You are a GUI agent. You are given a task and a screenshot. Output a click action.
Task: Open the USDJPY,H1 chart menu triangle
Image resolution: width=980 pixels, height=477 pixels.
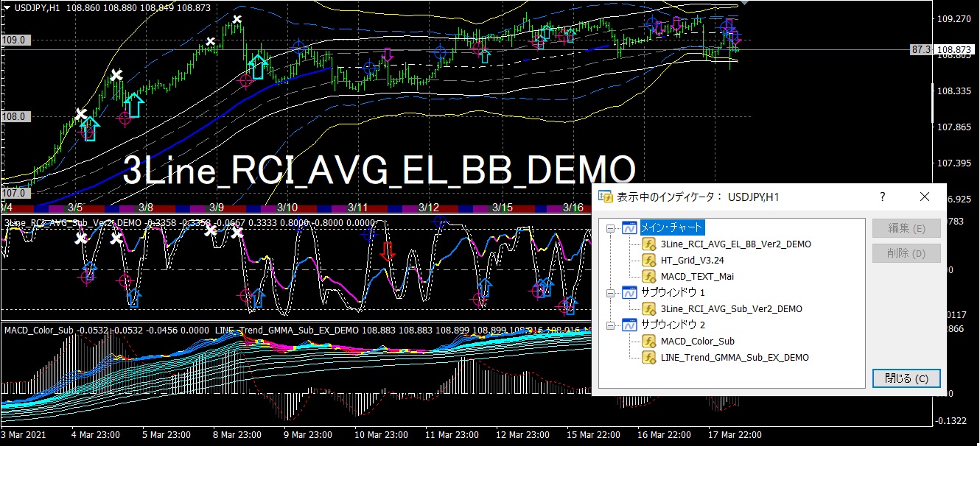pos(7,7)
